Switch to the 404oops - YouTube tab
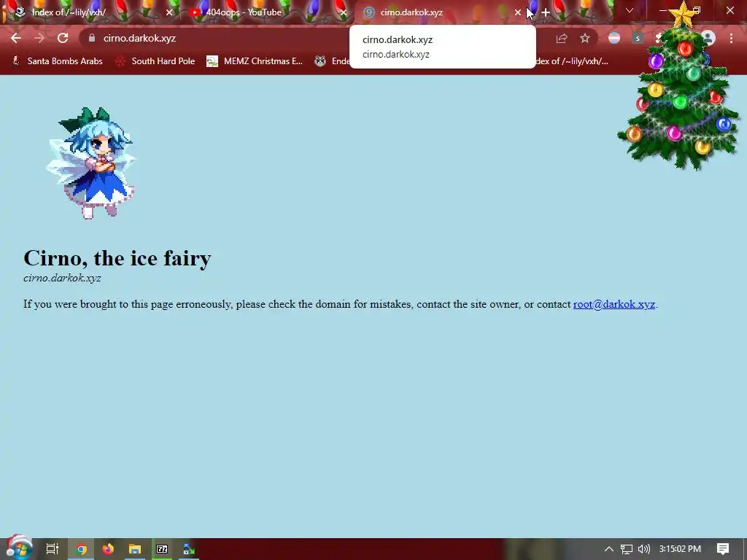This screenshot has width=747, height=560. (x=267, y=12)
